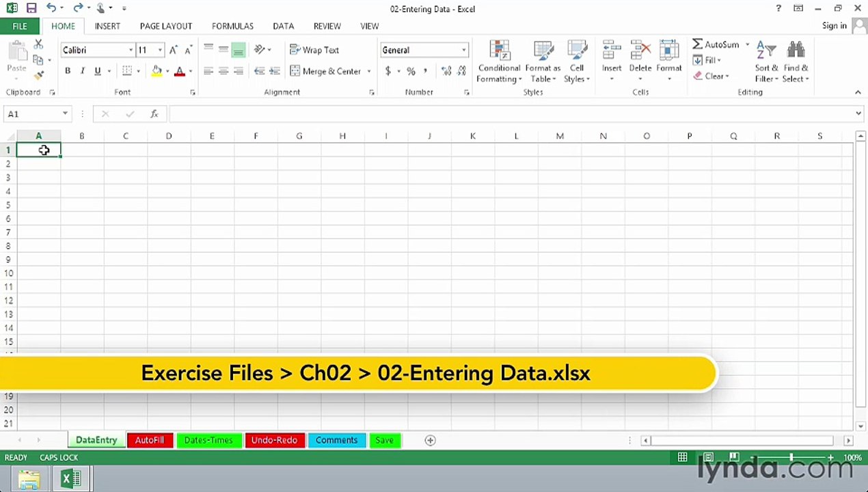Screen dimensions: 868x492
Task: Open Find & Select options
Action: pos(796,62)
